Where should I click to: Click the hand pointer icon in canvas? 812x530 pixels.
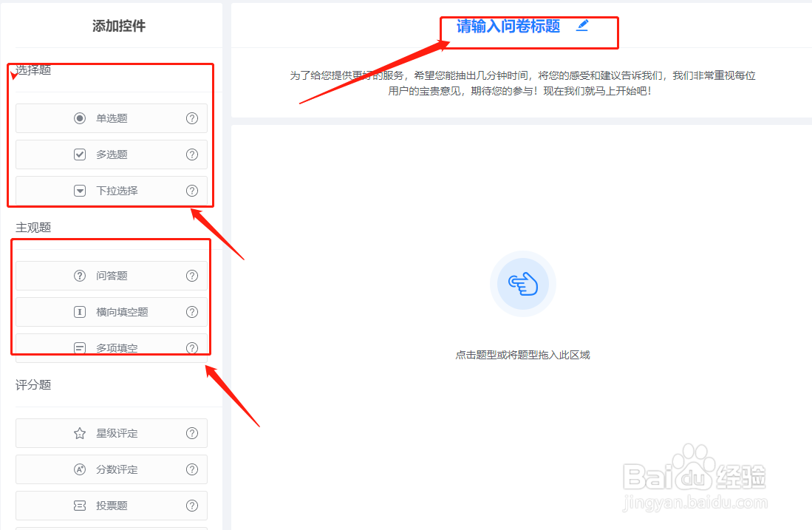pos(522,283)
